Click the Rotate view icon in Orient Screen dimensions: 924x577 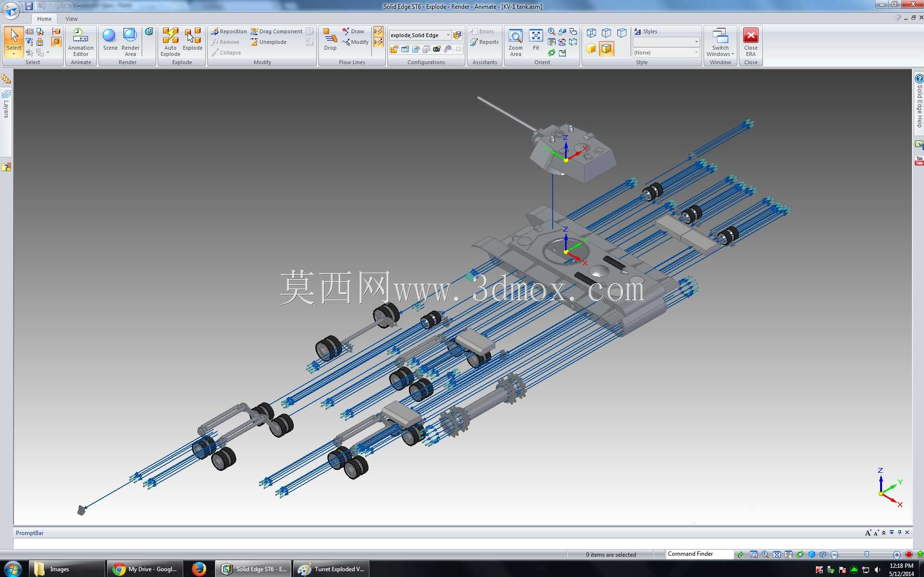(552, 53)
